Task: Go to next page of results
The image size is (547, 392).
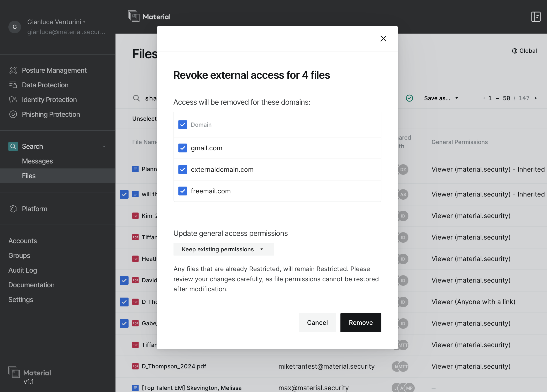Action: tap(536, 98)
